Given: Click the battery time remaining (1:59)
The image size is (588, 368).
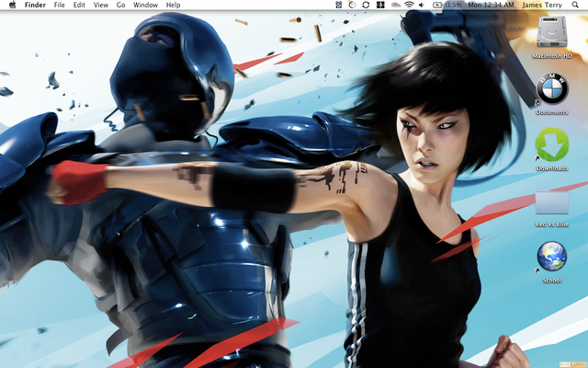Looking at the screenshot, I should point(453,5).
